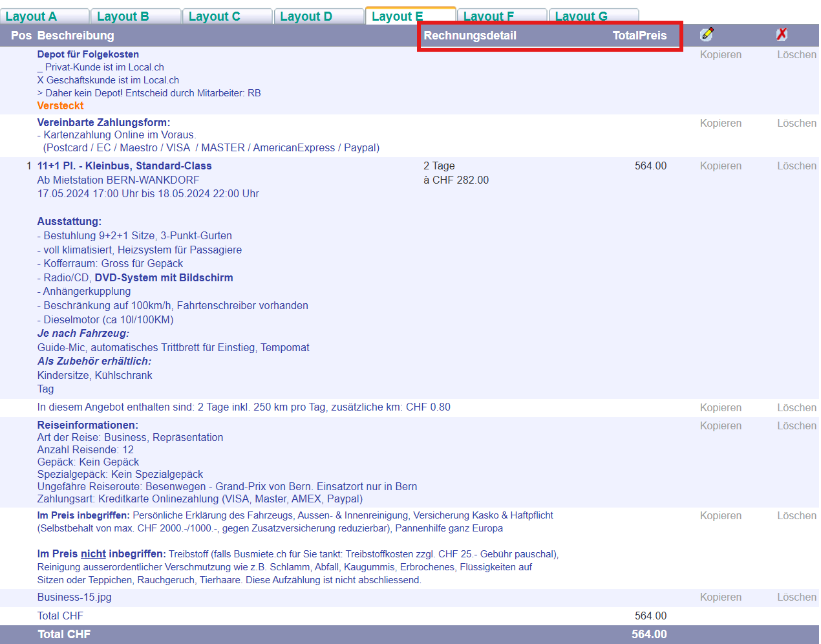The width and height of the screenshot is (821, 644).
Task: Click the '11+1 Pl. - Kleinbus, Standard-Class' title
Action: point(125,166)
